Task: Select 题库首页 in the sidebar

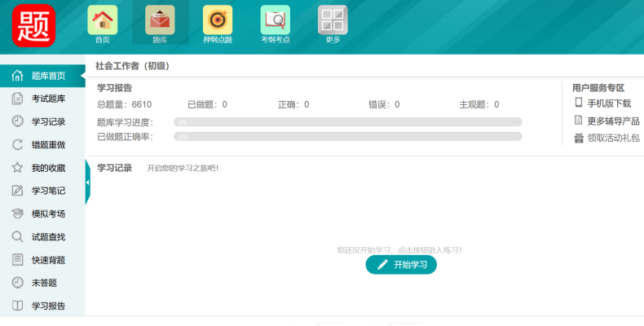Action: 42,76
